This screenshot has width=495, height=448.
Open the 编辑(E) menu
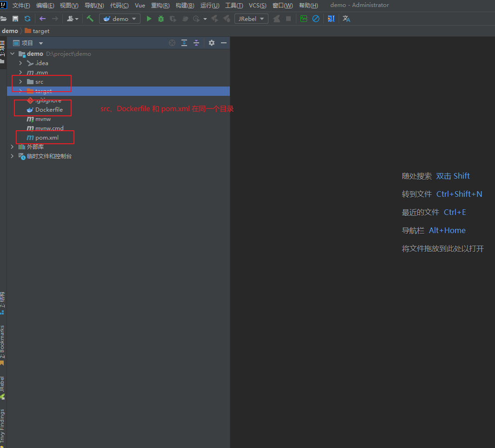(45, 6)
